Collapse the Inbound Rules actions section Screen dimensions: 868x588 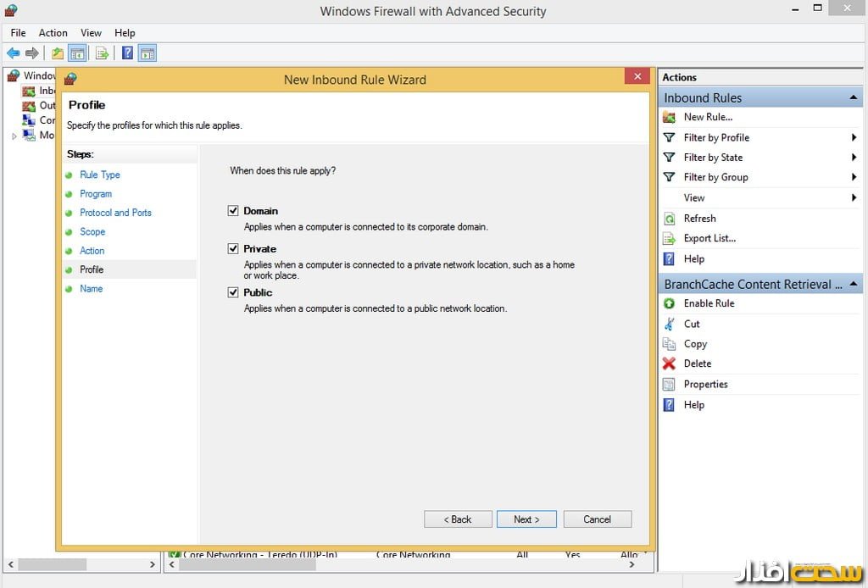coord(853,98)
